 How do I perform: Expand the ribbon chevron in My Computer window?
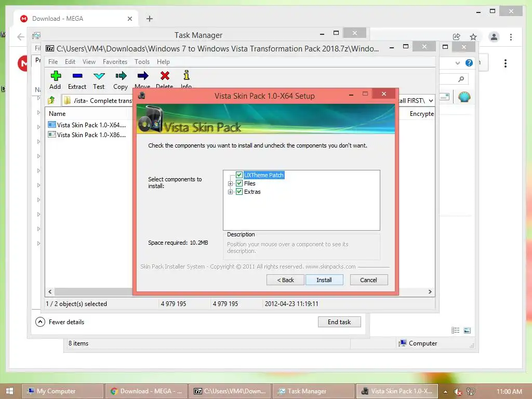tap(458, 63)
